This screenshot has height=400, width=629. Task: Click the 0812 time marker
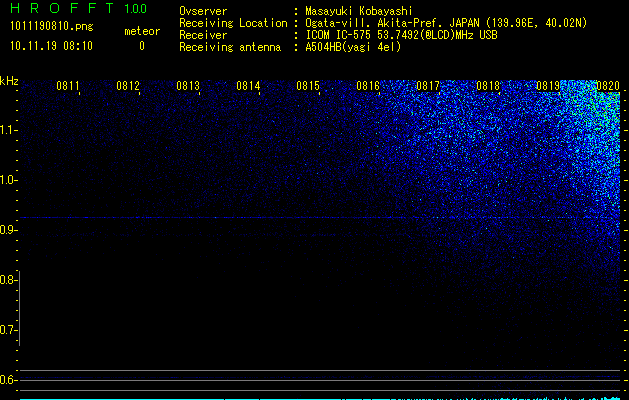[128, 86]
